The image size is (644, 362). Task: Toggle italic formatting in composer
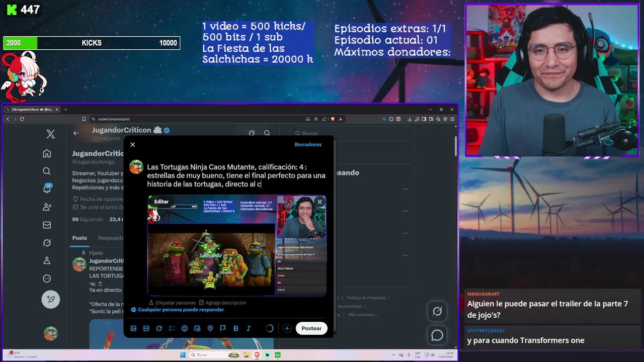[x=249, y=328]
